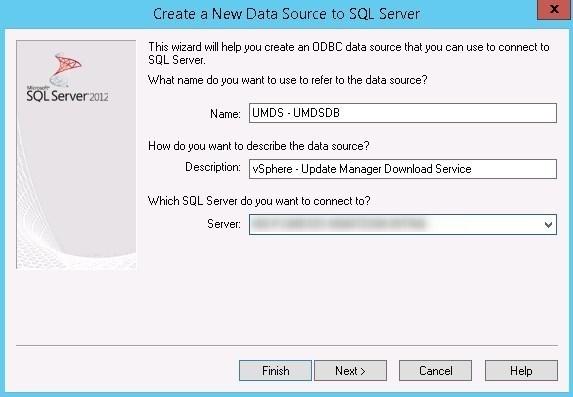Focus the Server combo box text area
This screenshot has height=397, width=573.
[395, 224]
